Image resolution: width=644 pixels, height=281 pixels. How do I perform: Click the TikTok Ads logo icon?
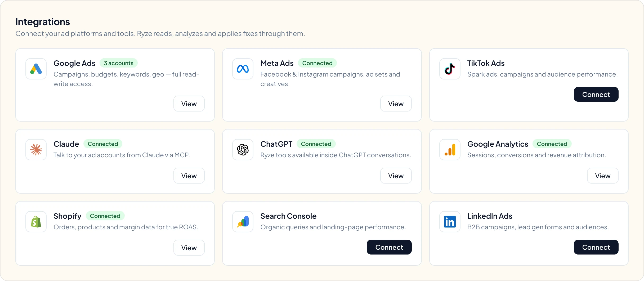(x=450, y=69)
